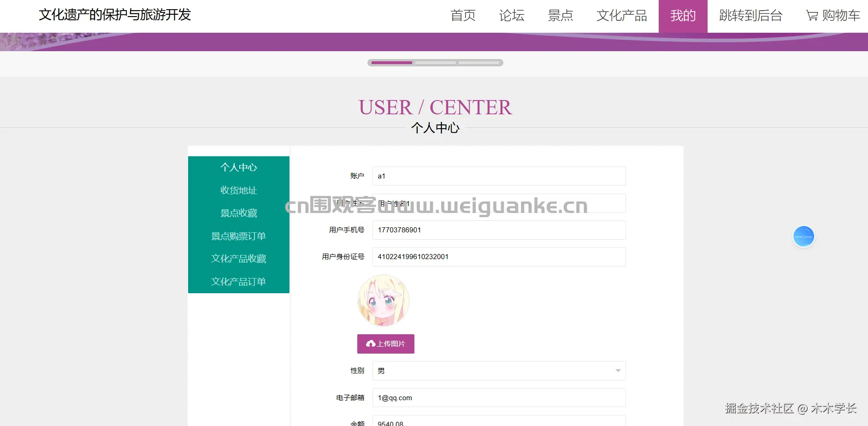Click the 账户 account input field
Viewport: 868px width, 426px height.
tap(499, 176)
